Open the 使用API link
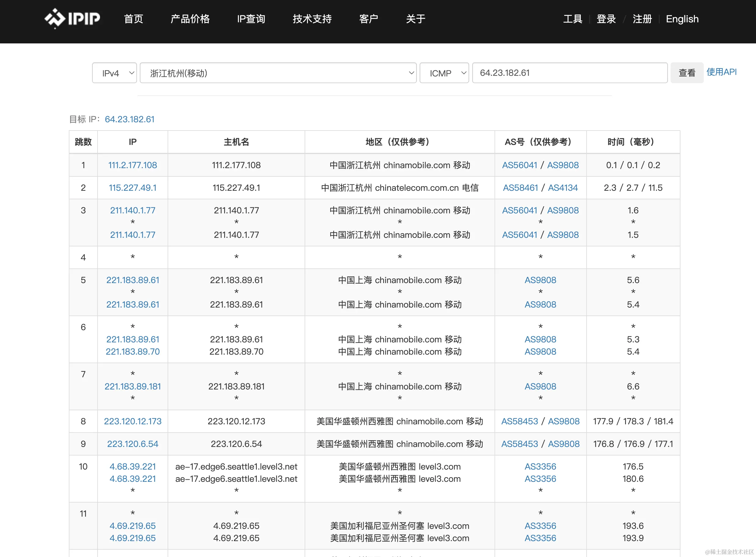The width and height of the screenshot is (756, 557). [722, 72]
